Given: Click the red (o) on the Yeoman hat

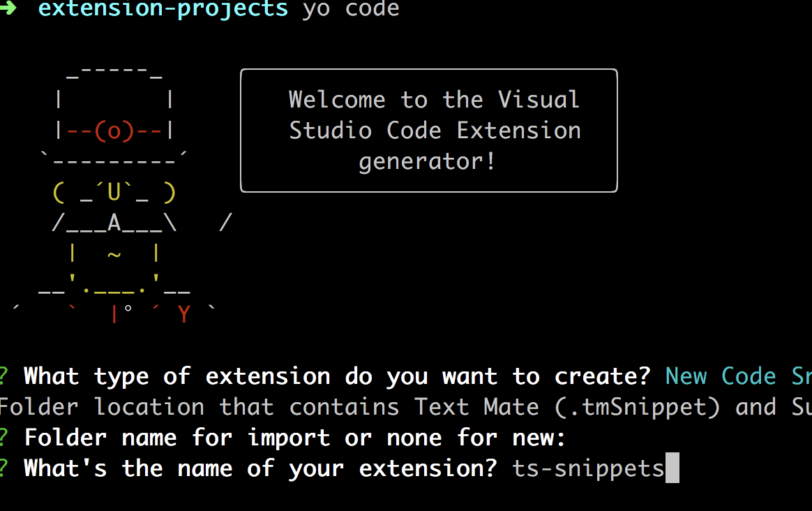Looking at the screenshot, I should (x=114, y=131).
